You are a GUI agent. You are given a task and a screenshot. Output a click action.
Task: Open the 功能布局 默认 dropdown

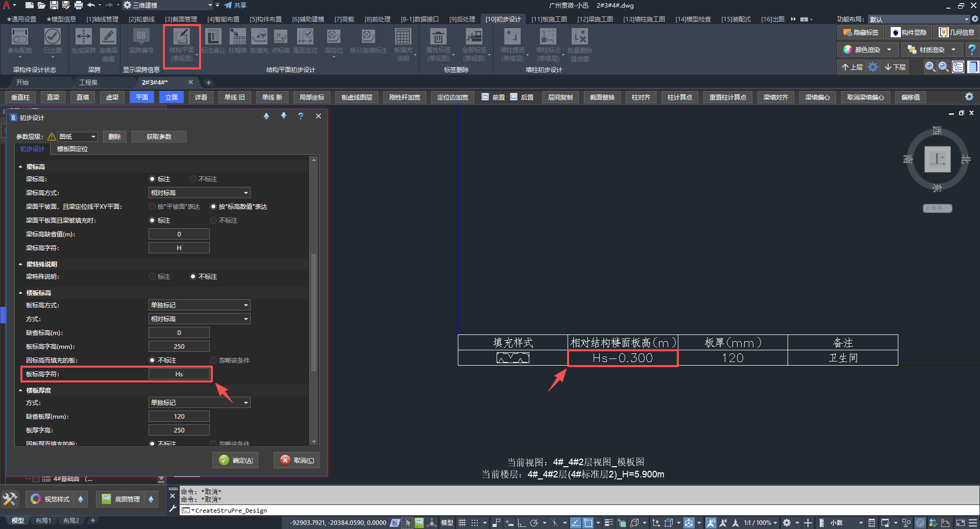tap(919, 19)
